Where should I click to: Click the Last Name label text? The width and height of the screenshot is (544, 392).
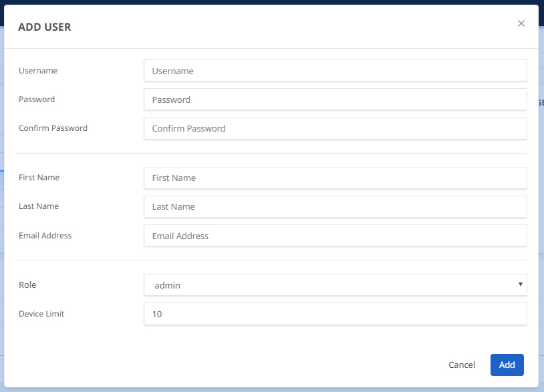(39, 206)
